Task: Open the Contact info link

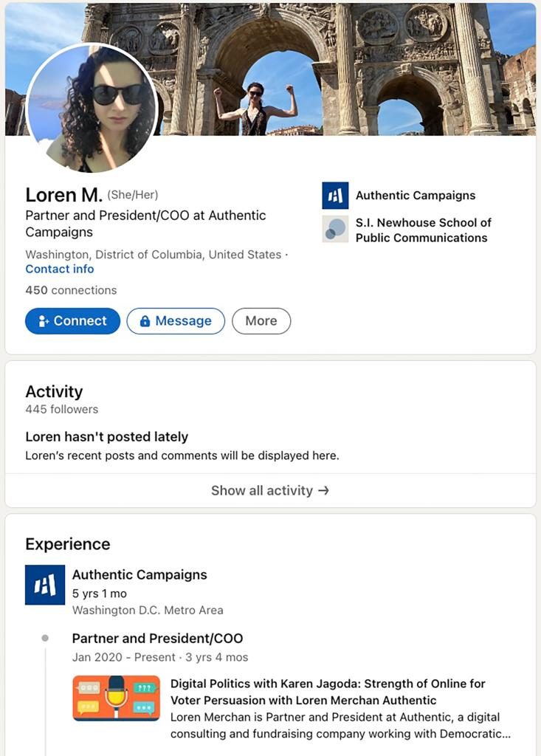Action: click(60, 269)
